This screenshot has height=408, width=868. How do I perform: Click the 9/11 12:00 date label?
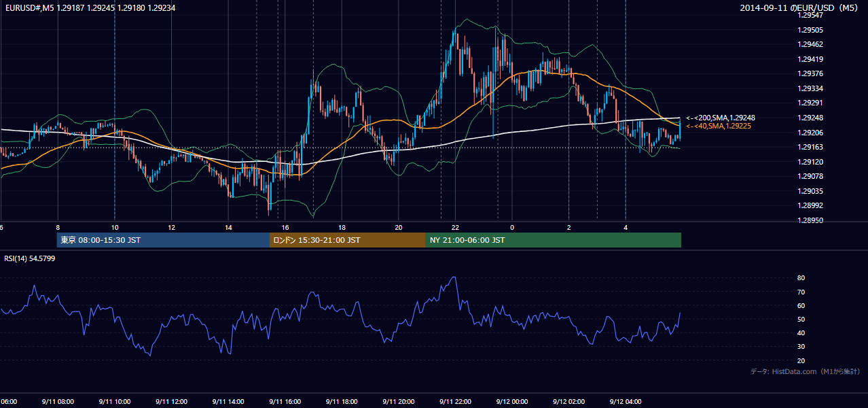coord(172,401)
